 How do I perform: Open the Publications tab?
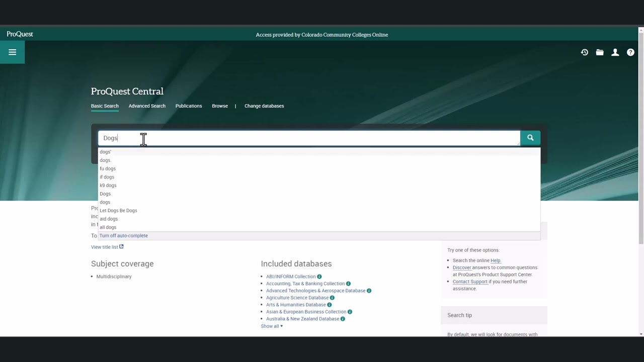[189, 106]
